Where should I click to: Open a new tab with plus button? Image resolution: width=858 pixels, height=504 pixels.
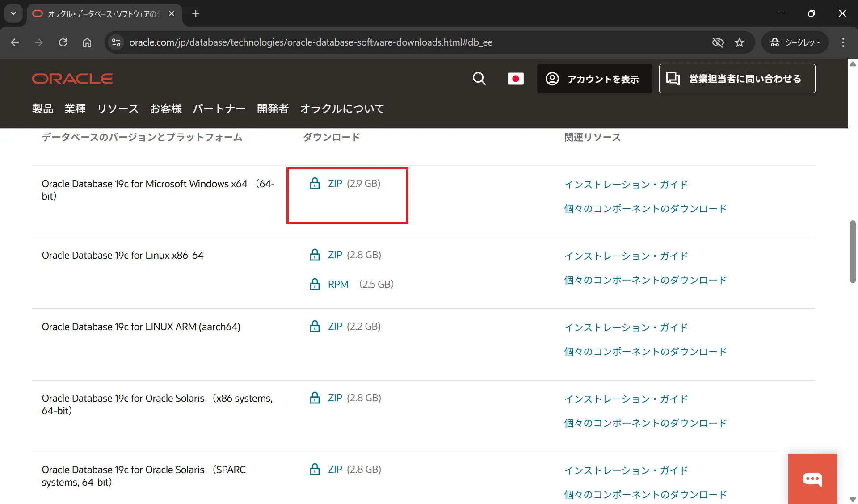tap(196, 13)
